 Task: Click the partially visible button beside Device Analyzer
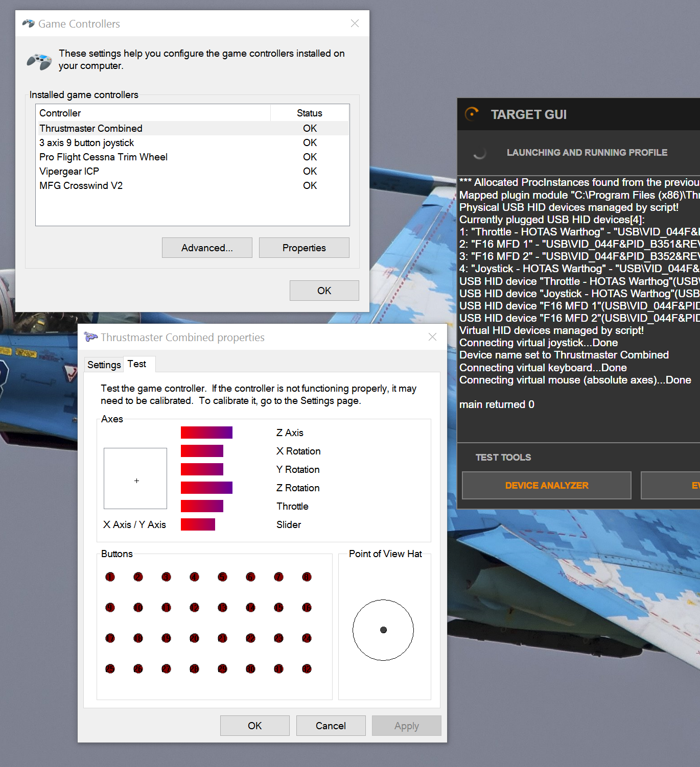pos(670,485)
